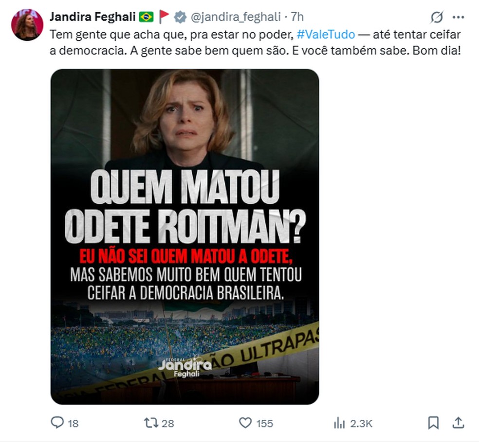
Task: Click the Grok icon on the tweet
Action: [x=437, y=18]
